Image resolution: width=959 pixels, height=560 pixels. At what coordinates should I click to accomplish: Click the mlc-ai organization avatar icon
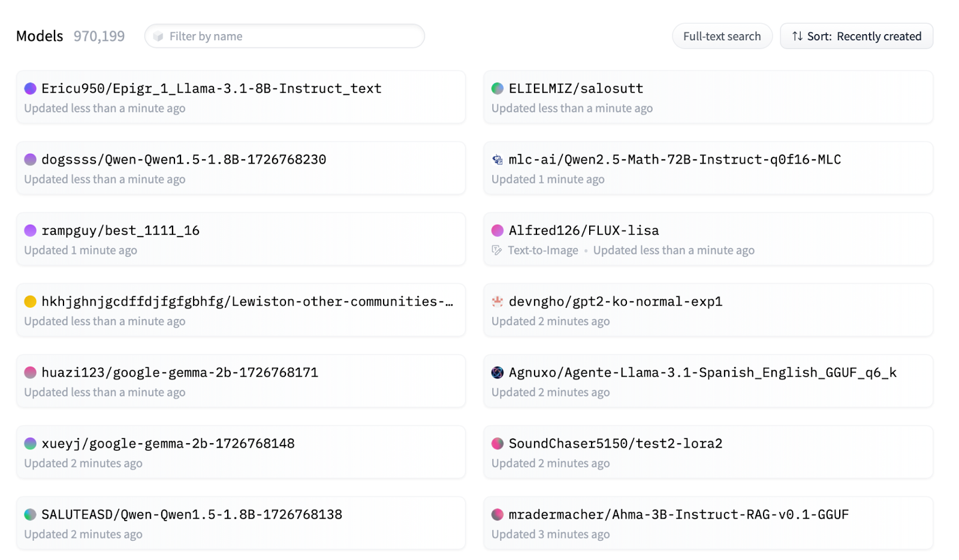[497, 160]
